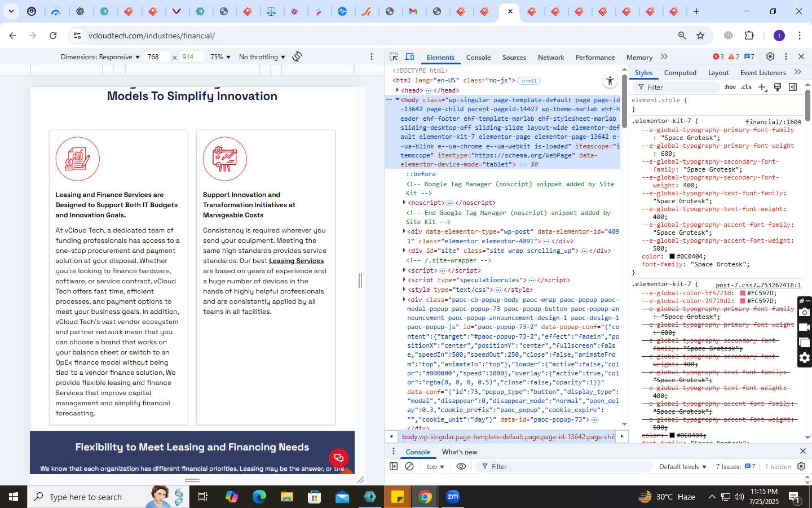Expand the noscript element node
Screen dimensions: 812x508
[404, 203]
